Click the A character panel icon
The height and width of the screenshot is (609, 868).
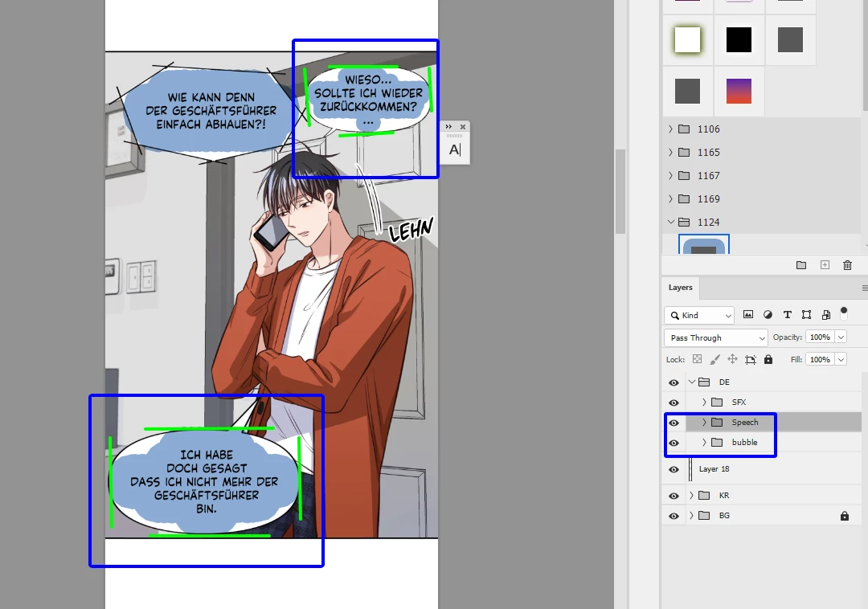click(x=454, y=150)
